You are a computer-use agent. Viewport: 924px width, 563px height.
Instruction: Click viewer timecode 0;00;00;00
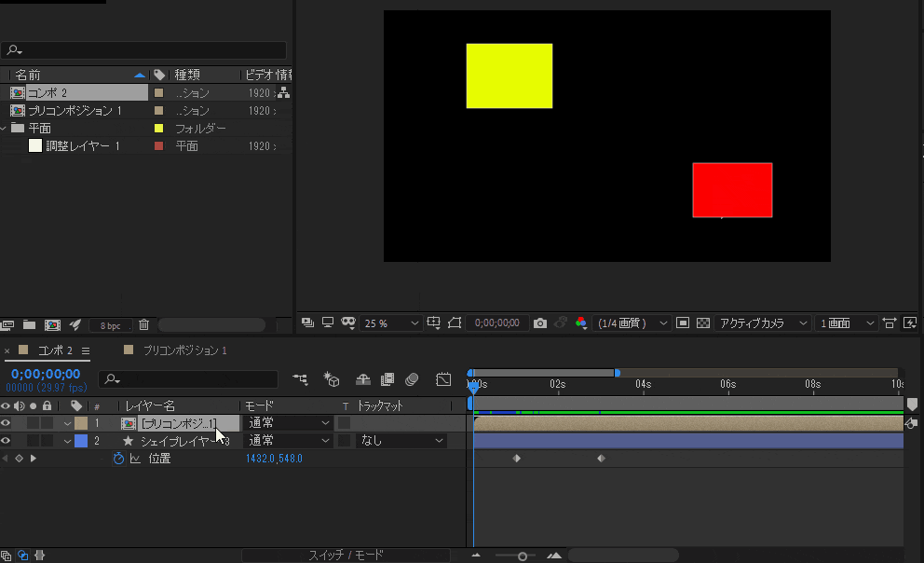click(496, 323)
